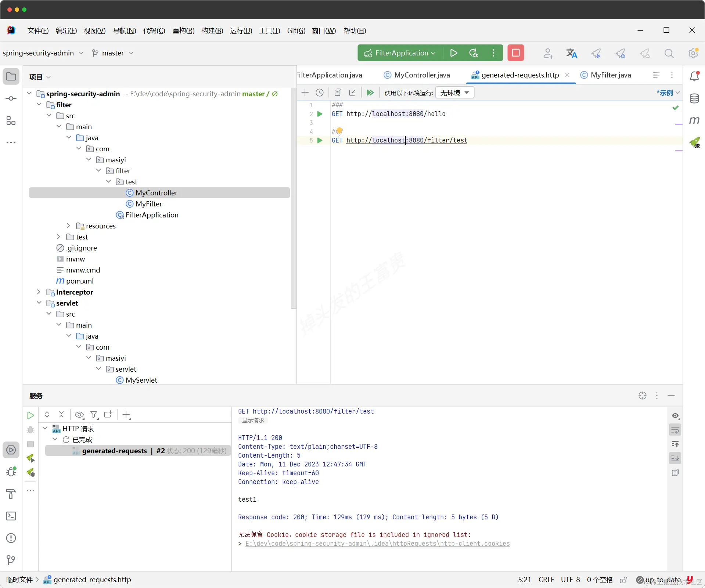
Task: Toggle soft-wrap in the response panel
Action: (x=675, y=430)
